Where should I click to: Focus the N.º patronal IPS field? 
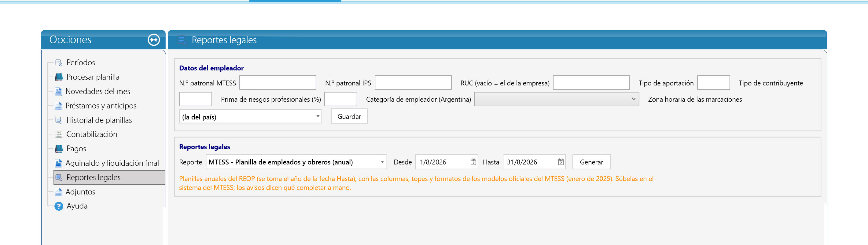pyautogui.click(x=413, y=83)
